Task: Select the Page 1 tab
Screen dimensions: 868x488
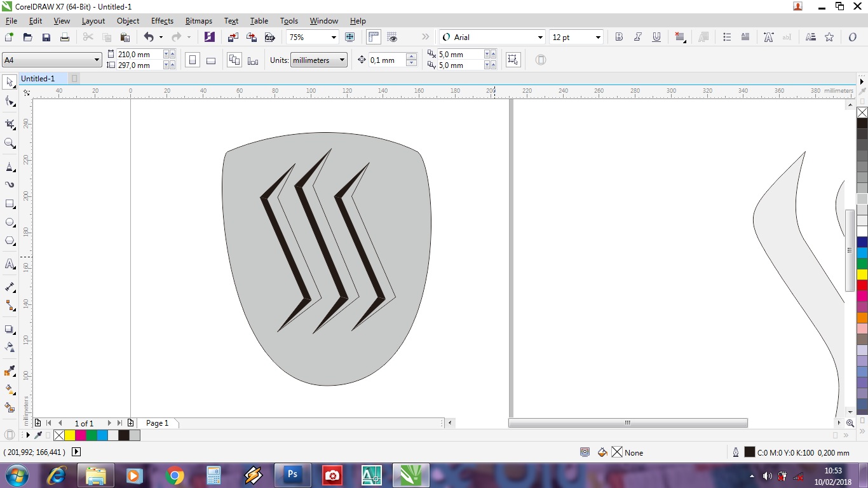Action: point(157,423)
